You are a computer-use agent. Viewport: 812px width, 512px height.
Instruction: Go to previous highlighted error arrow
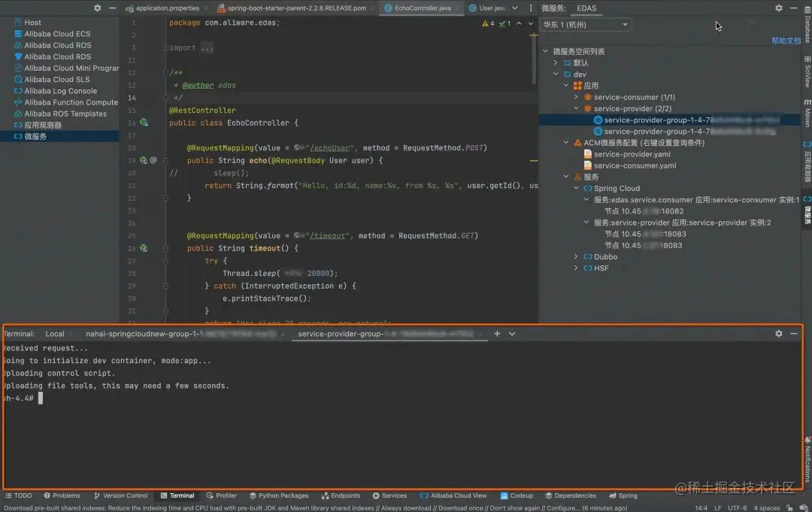coord(519,23)
